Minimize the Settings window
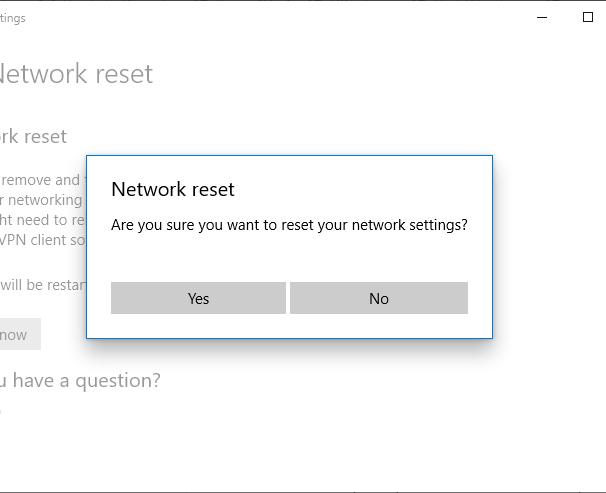The width and height of the screenshot is (606, 493). tap(542, 17)
